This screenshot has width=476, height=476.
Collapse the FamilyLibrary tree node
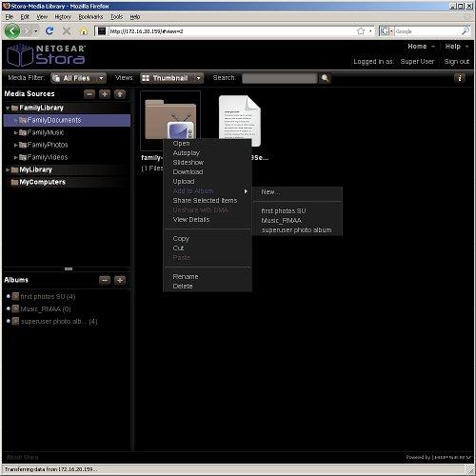[x=8, y=109]
